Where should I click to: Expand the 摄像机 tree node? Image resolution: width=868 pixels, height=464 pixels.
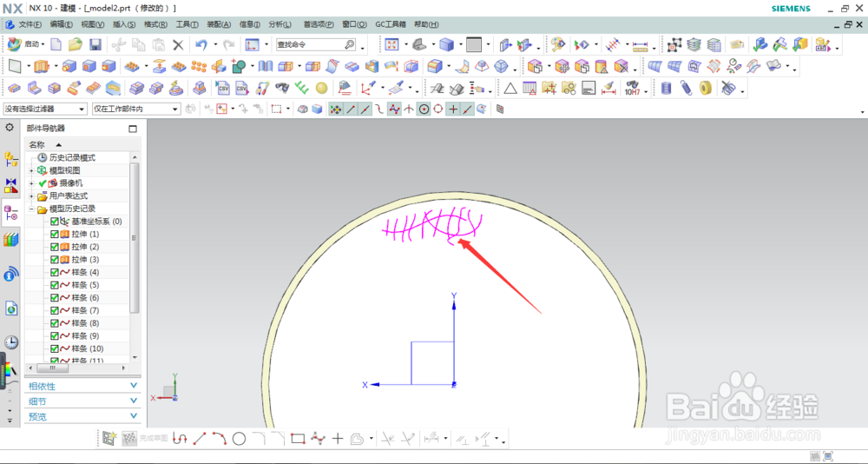[x=31, y=183]
